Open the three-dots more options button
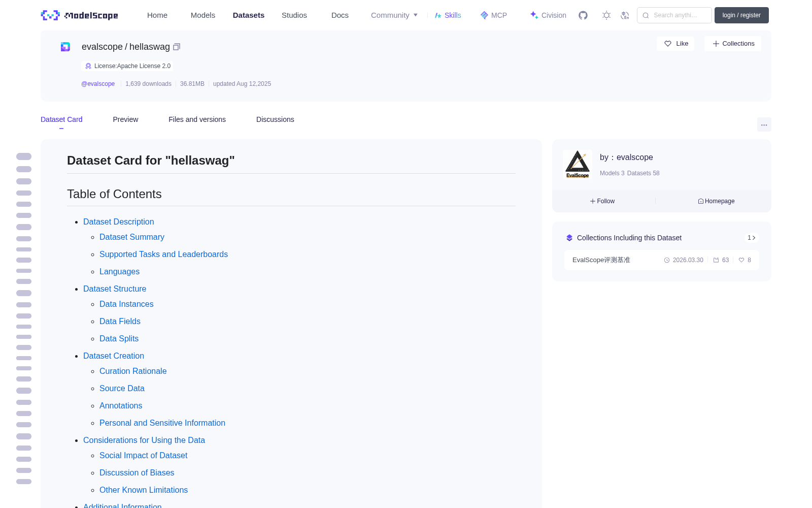 point(764,124)
